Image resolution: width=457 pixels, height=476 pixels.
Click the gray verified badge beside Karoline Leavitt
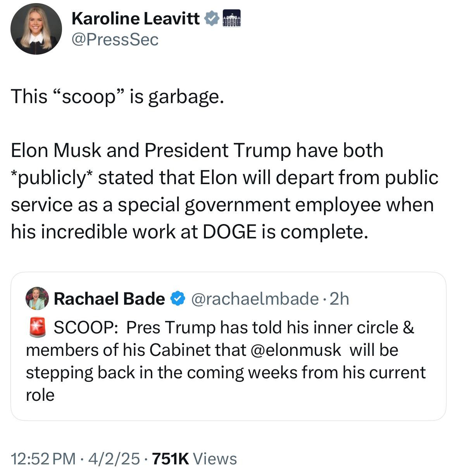coord(211,18)
